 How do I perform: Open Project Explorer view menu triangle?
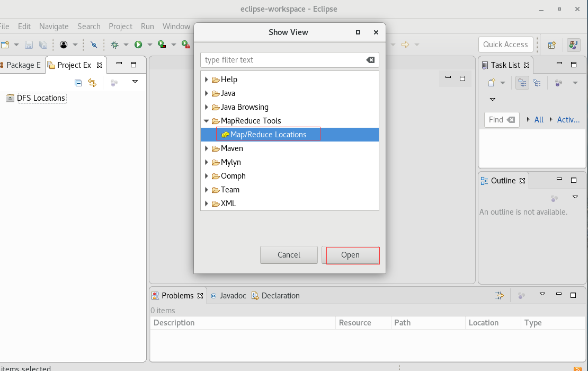click(x=135, y=82)
